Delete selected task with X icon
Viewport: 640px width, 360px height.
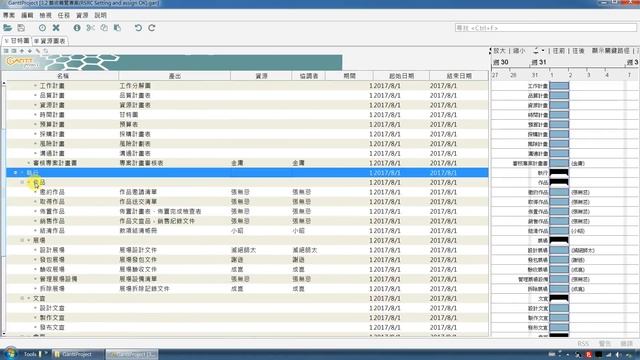coord(56,28)
